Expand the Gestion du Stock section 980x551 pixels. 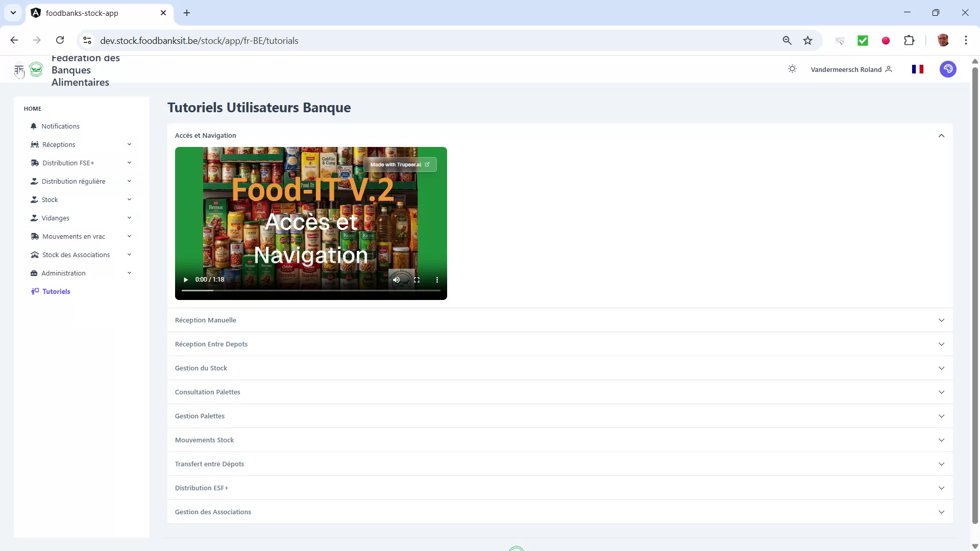941,368
